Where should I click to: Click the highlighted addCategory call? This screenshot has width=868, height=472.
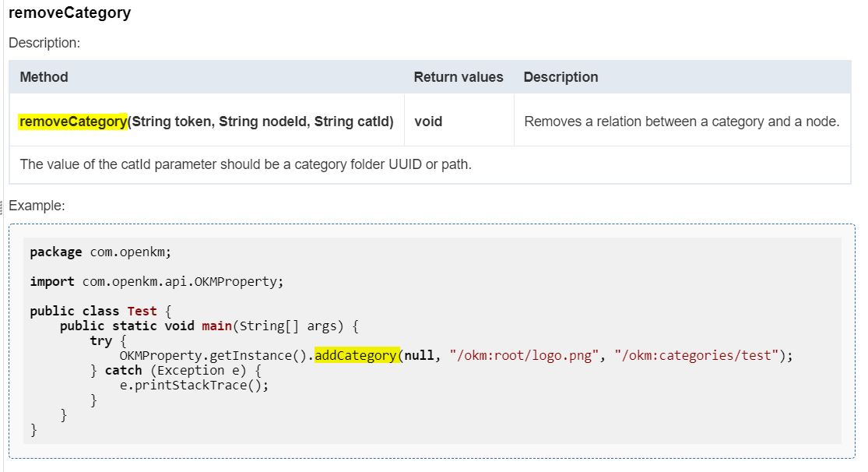tap(357, 355)
